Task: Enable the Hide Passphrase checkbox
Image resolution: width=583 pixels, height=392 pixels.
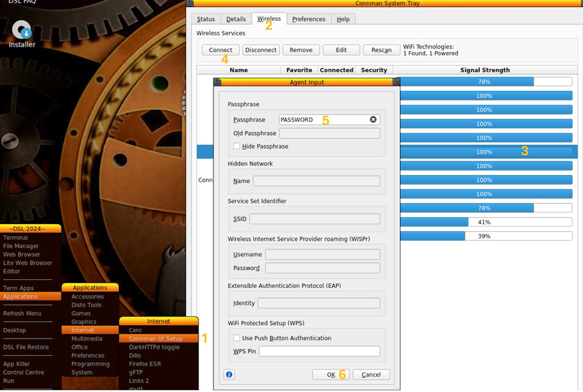Action: click(237, 146)
